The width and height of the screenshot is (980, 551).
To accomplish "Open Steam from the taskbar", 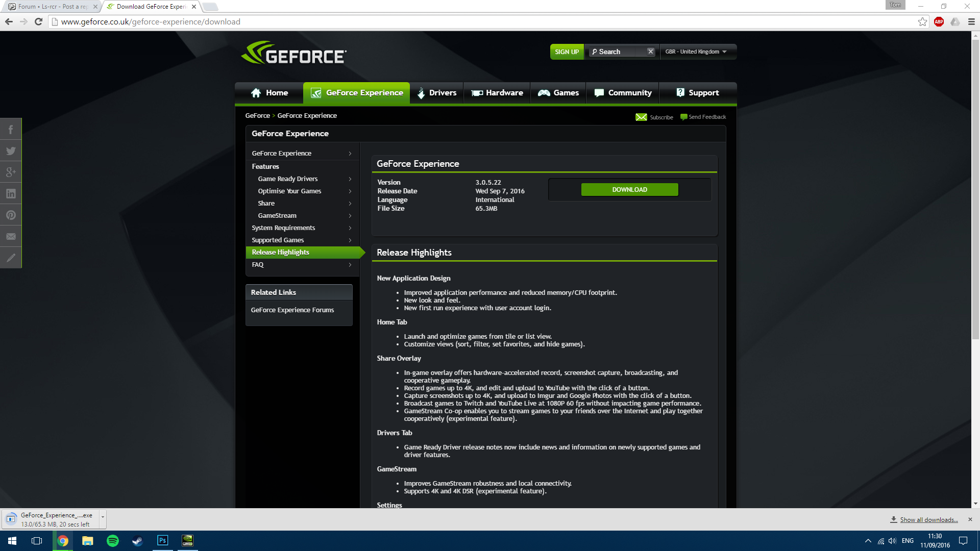I will click(x=138, y=541).
